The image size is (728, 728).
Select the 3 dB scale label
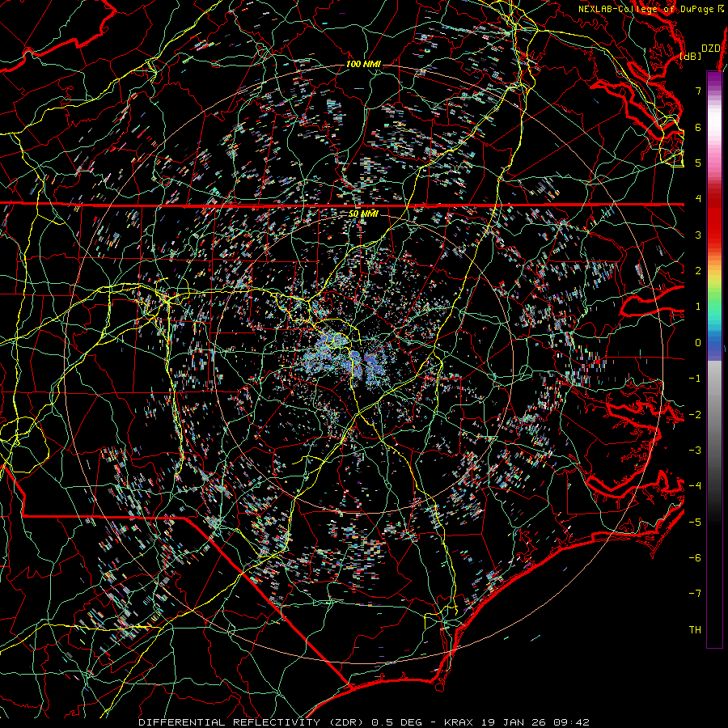click(x=698, y=235)
